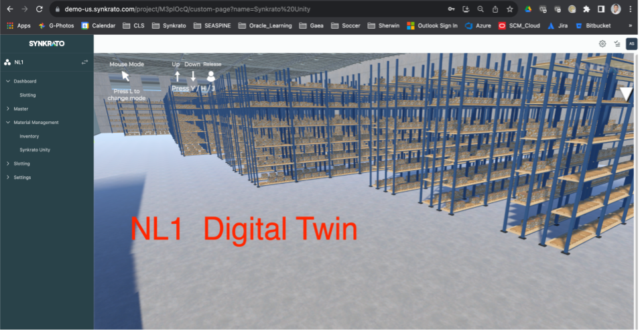
Task: Click the Mouse Mode cursor icon
Action: click(126, 76)
